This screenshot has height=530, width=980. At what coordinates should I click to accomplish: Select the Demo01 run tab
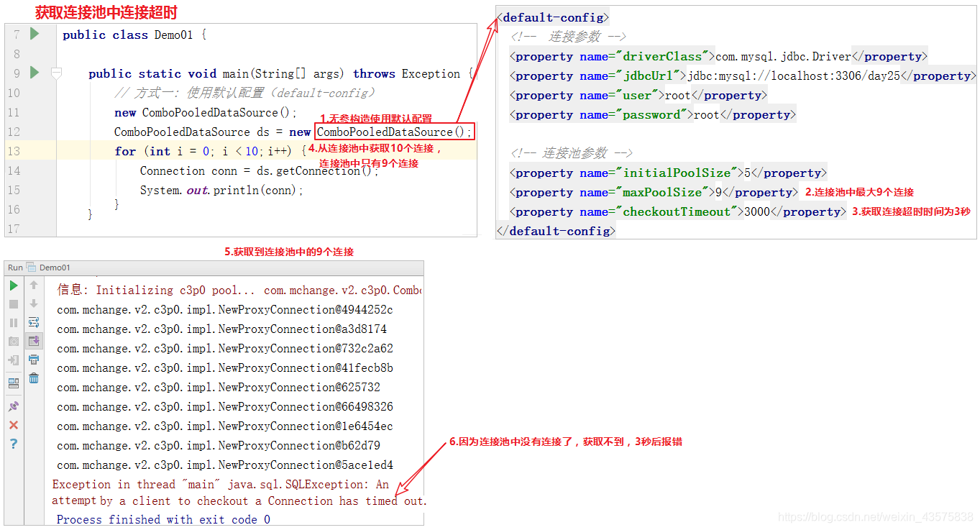click(49, 268)
